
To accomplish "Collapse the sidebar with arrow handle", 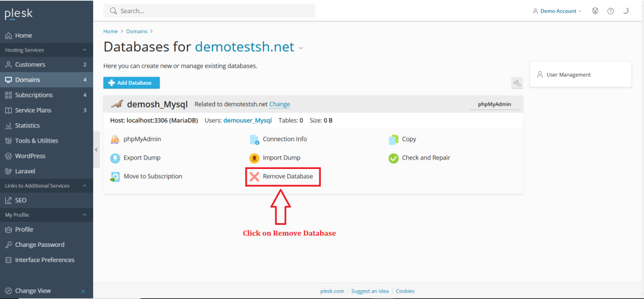I will pyautogui.click(x=96, y=149).
